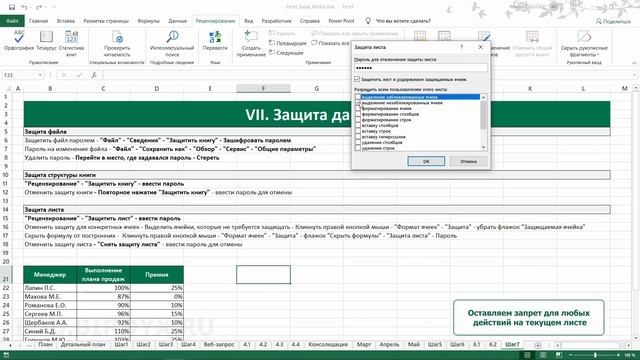Switch to the Вставка ribbon tab

tap(66, 21)
